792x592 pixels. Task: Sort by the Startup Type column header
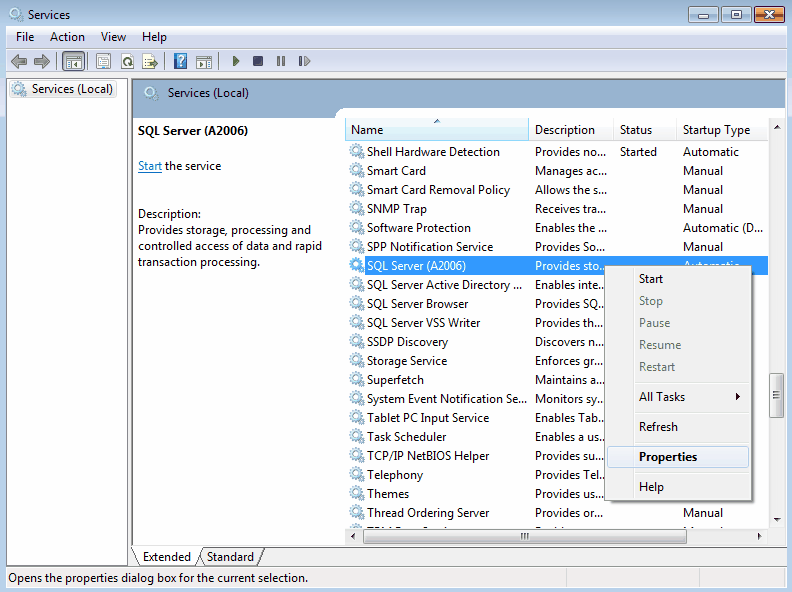(x=721, y=130)
